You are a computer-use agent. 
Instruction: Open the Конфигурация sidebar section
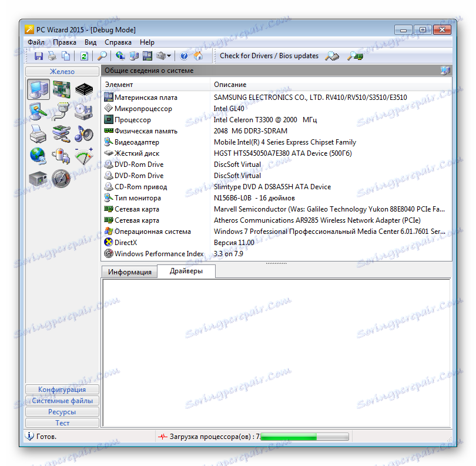(x=62, y=389)
